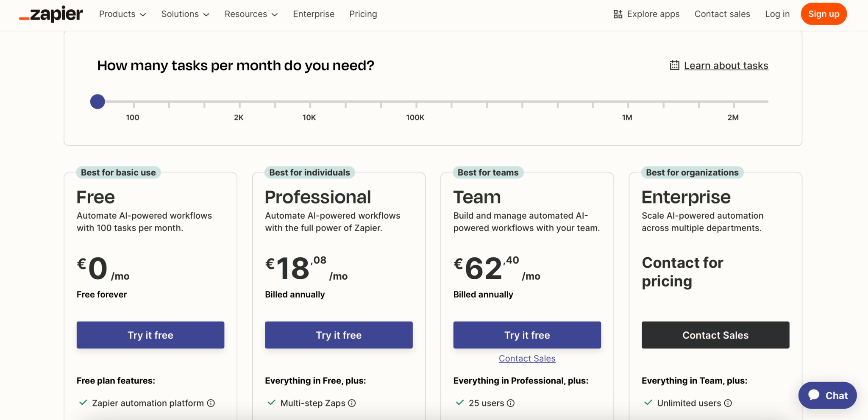The image size is (868, 420).
Task: Open the Products dropdown menu
Action: 122,14
